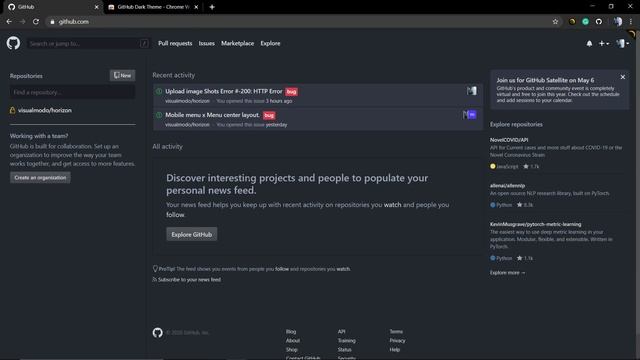Open Chrome's three-dot menu

click(631, 22)
